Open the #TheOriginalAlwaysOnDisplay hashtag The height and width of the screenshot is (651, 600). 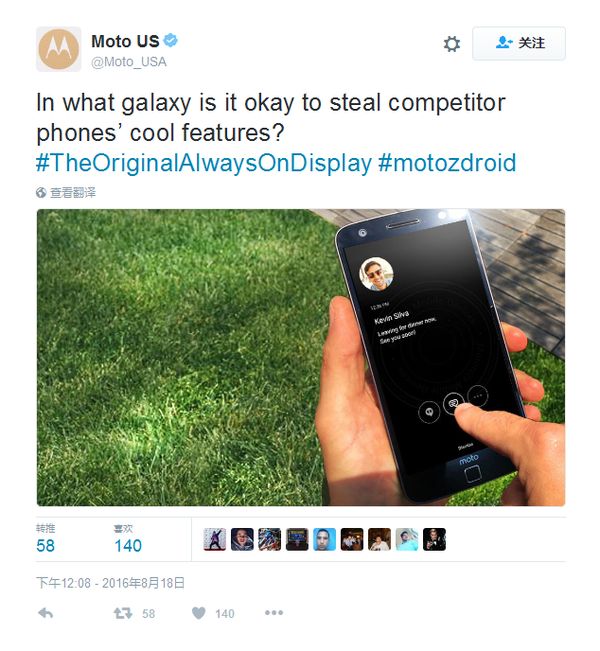pos(204,163)
